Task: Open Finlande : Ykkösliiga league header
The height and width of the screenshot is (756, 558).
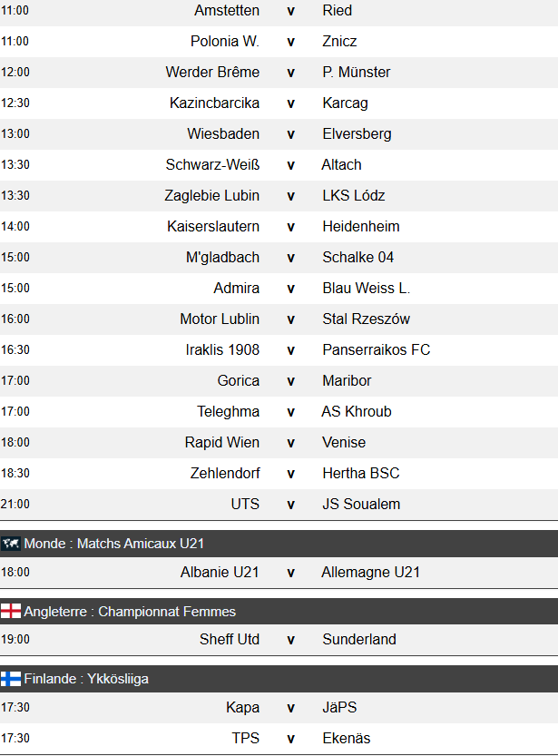Action: point(87,679)
